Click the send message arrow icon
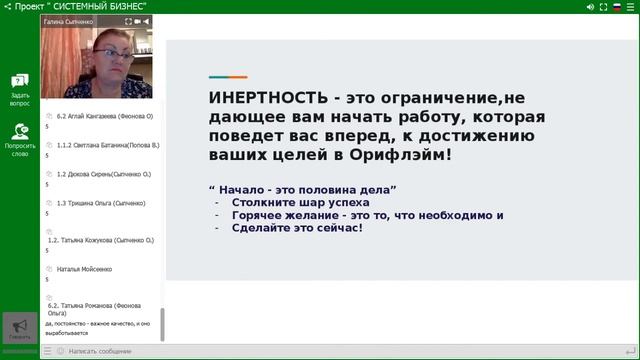 [x=631, y=351]
